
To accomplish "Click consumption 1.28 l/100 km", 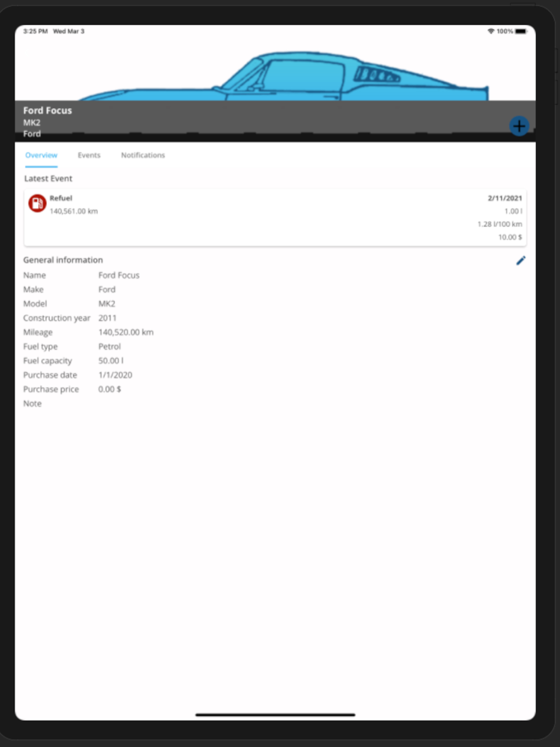I will coord(500,224).
